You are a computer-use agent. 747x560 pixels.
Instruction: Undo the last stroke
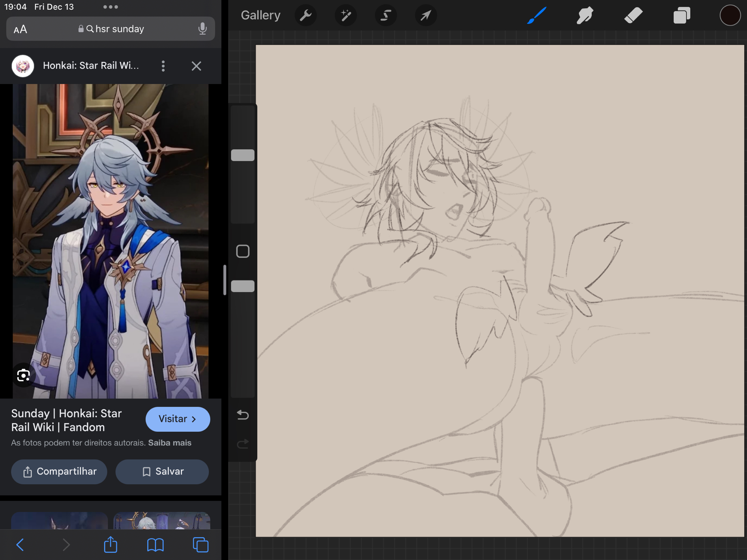tap(243, 415)
